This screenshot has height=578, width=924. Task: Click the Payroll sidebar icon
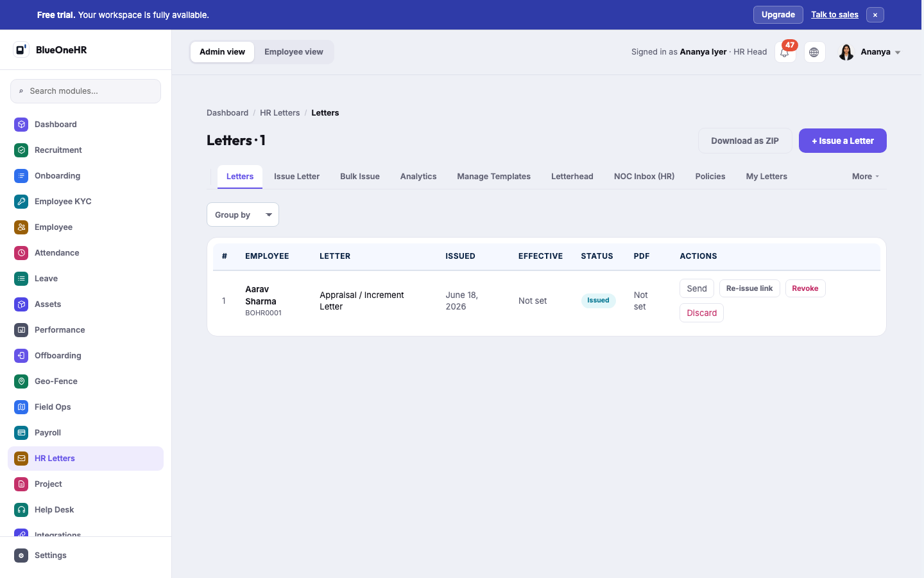(x=21, y=433)
